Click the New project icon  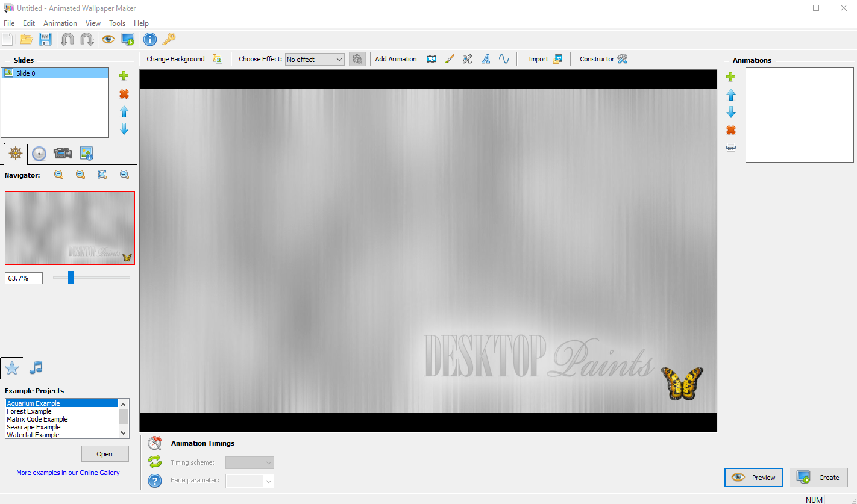(7, 40)
